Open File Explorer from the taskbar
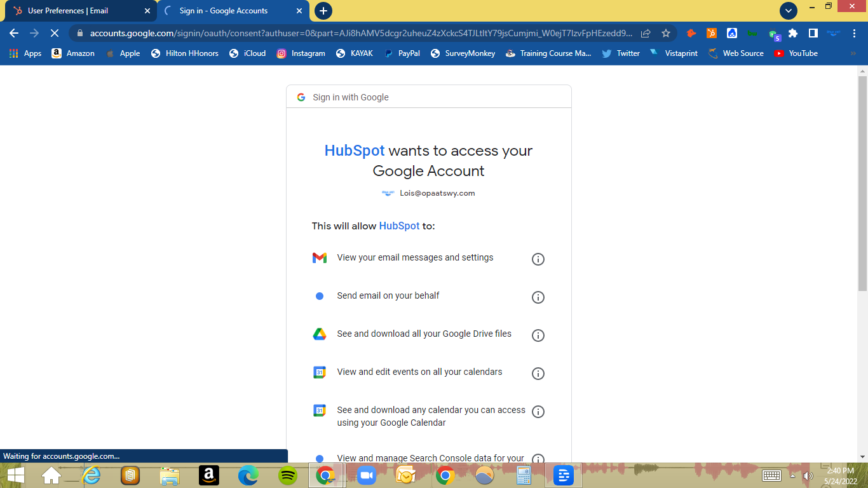 (170, 475)
